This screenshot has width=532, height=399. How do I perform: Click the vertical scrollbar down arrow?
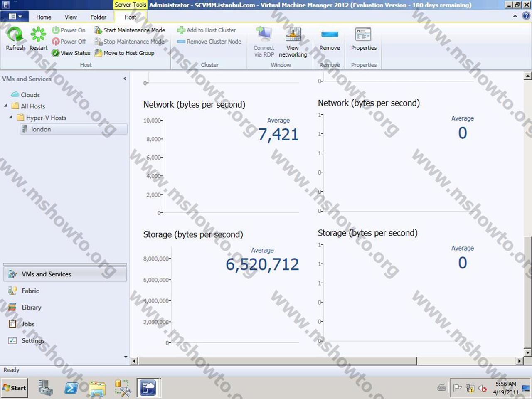coord(528,352)
